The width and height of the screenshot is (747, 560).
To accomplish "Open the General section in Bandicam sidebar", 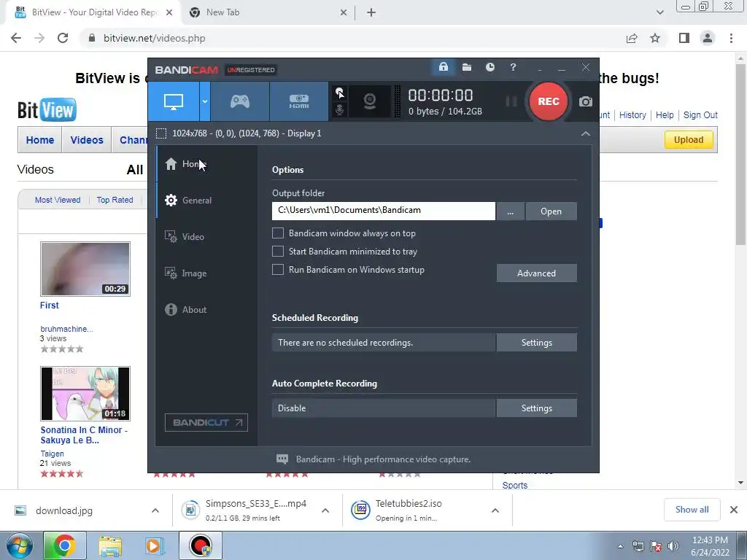I will [206, 200].
